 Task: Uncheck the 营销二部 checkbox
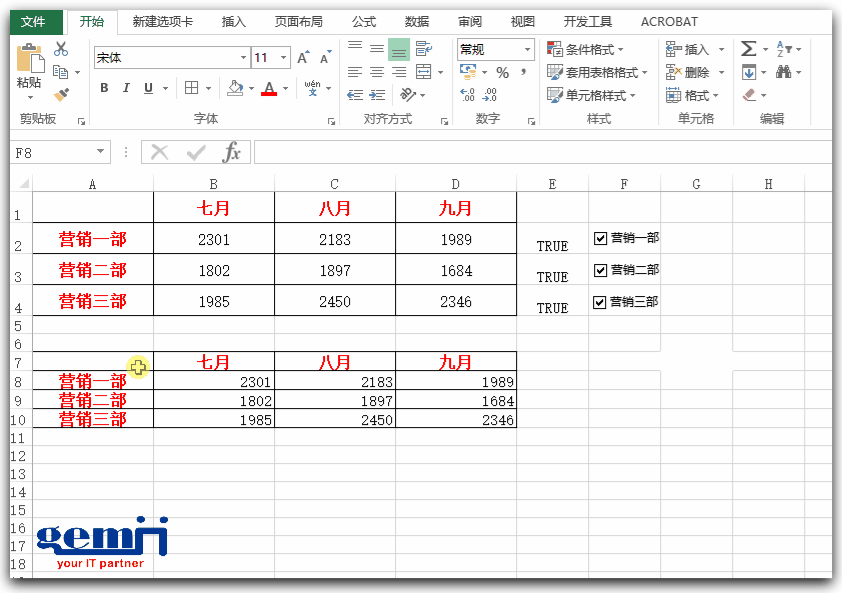[601, 270]
